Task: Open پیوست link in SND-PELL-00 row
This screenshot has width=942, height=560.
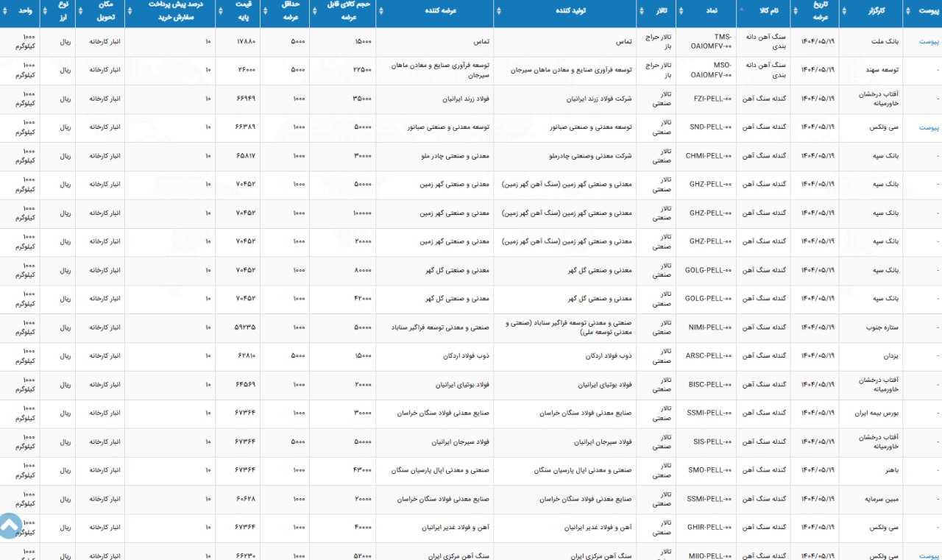Action: point(929,127)
